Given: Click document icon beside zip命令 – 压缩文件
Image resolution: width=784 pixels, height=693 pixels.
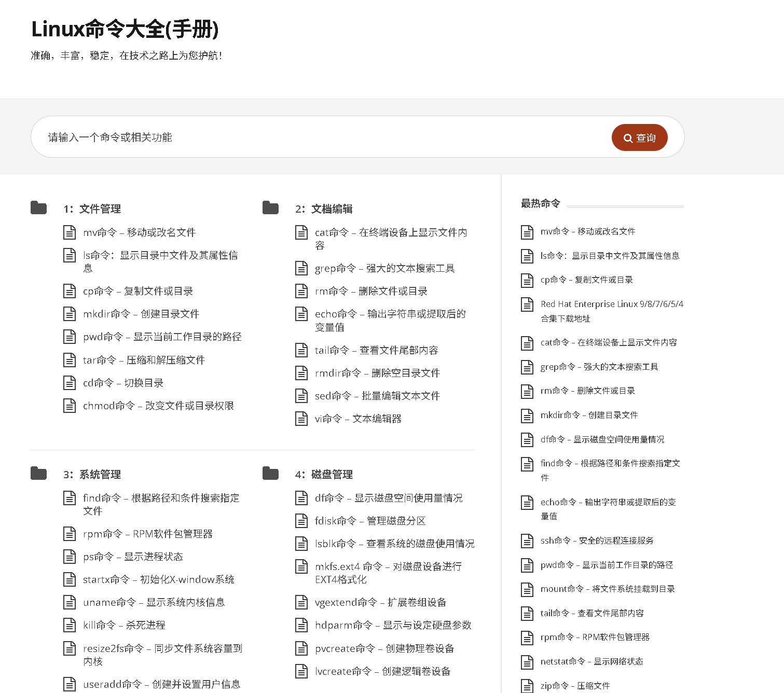Looking at the screenshot, I should pyautogui.click(x=527, y=686).
